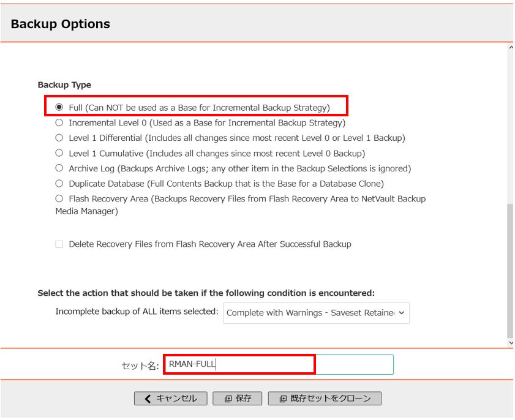Click the vertical scrollbar thumb

pyautogui.click(x=510, y=271)
